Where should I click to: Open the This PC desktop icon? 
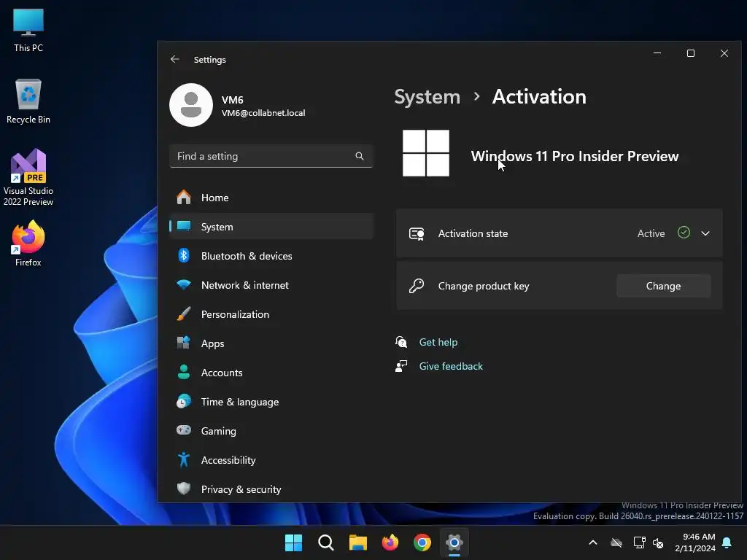point(28,30)
